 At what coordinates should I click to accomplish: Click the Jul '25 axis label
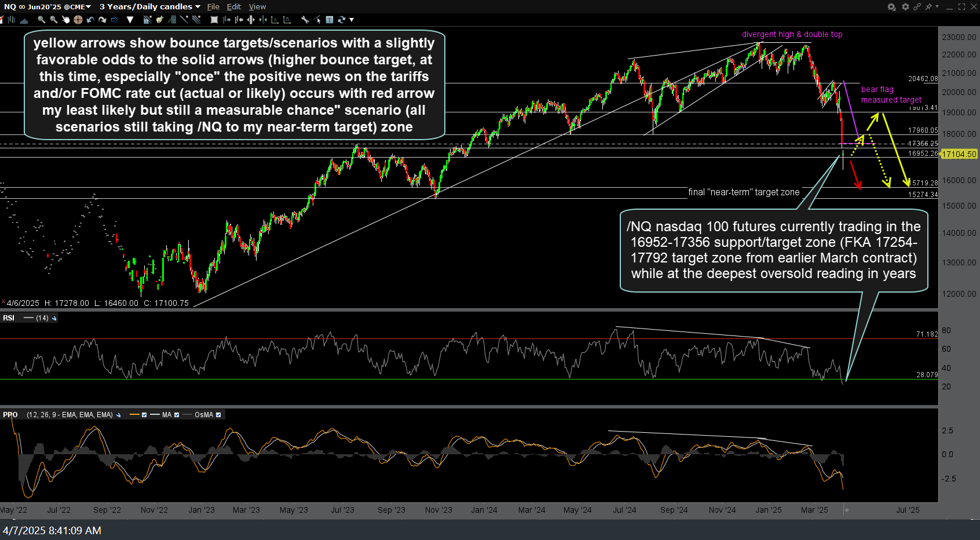point(907,510)
